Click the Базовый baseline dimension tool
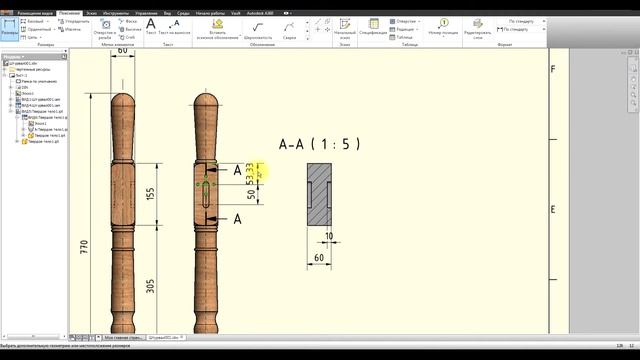Image resolution: width=640 pixels, height=360 pixels. (x=32, y=21)
